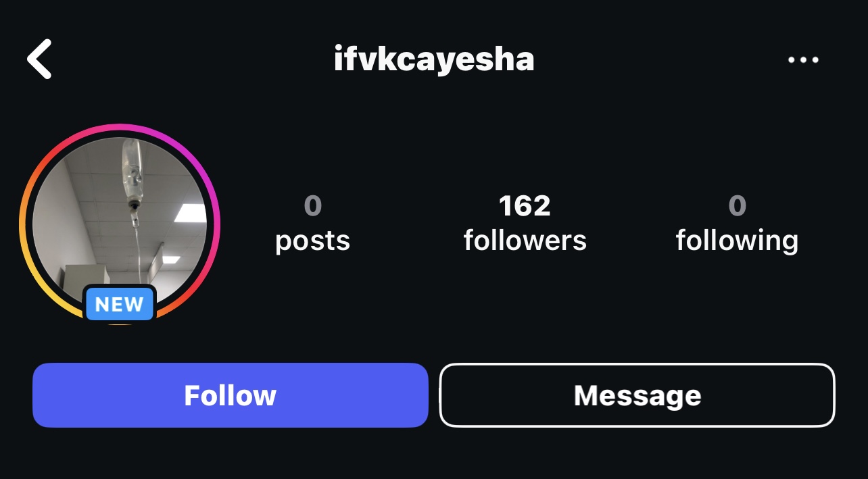This screenshot has width=868, height=479.
Task: Open the three-dot more options menu
Action: coord(803,60)
